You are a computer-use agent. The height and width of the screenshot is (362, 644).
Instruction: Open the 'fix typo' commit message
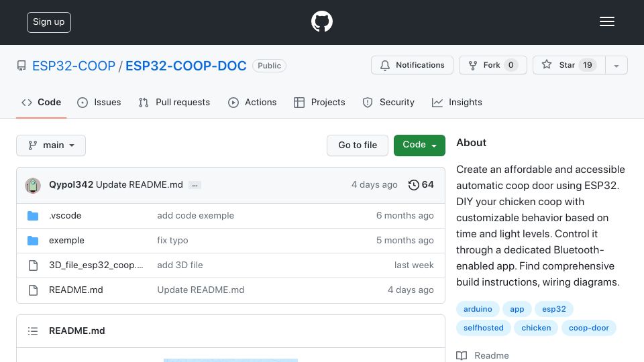point(172,241)
